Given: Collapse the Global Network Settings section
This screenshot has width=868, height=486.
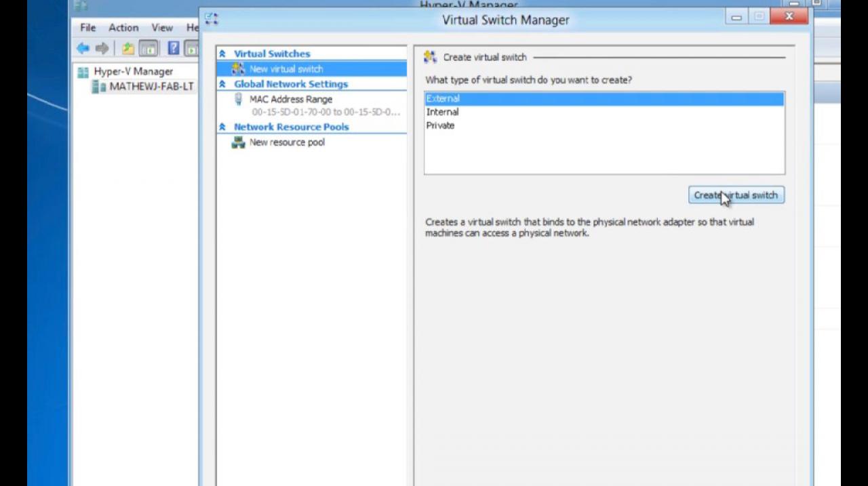Looking at the screenshot, I should pos(222,84).
